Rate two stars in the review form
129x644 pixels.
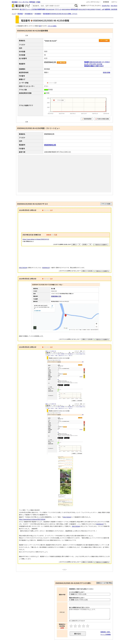click(x=75, y=626)
